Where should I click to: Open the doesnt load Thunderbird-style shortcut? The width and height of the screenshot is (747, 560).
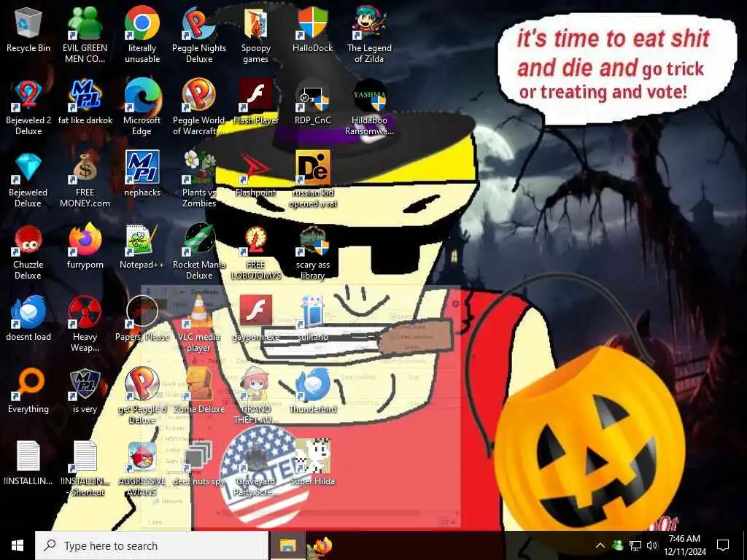(x=28, y=319)
